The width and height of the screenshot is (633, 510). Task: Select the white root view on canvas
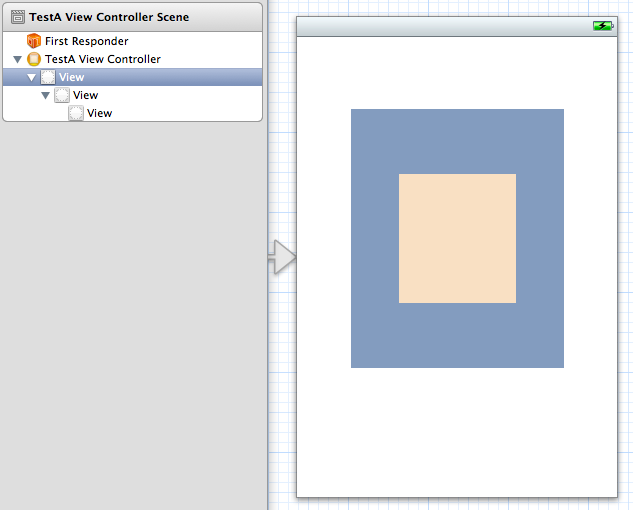457,432
